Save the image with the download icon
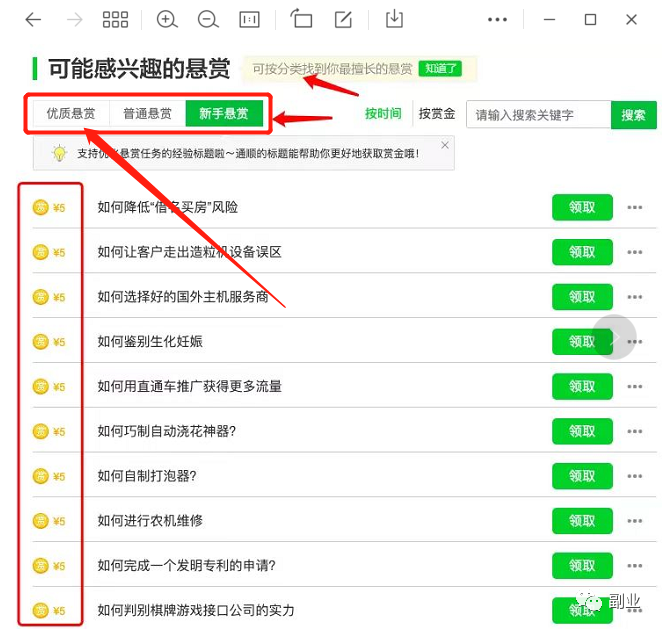This screenshot has height=631, width=662. click(395, 20)
